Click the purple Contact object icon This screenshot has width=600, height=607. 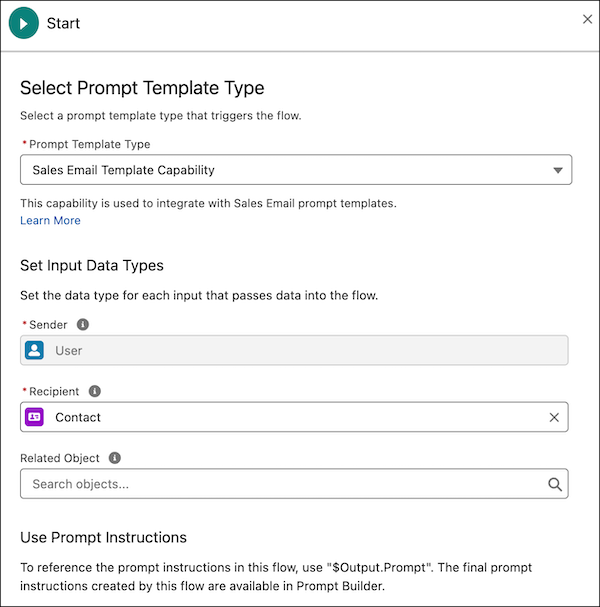pos(34,417)
